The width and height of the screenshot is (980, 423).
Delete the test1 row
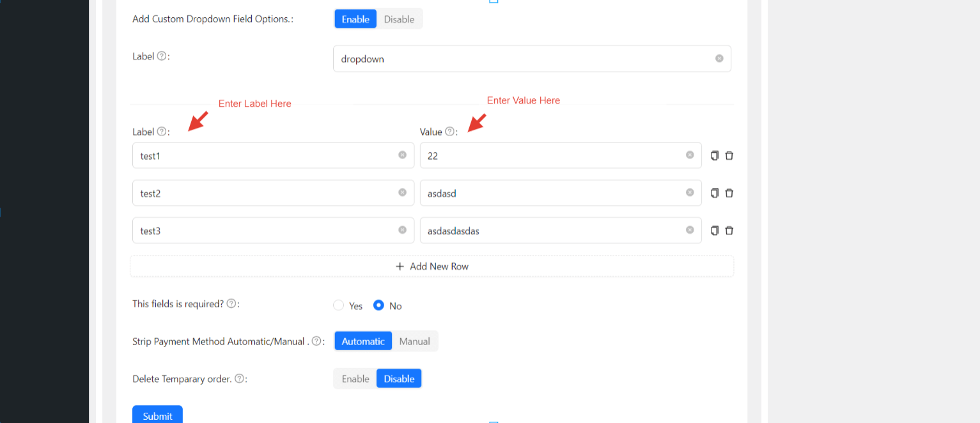click(729, 155)
